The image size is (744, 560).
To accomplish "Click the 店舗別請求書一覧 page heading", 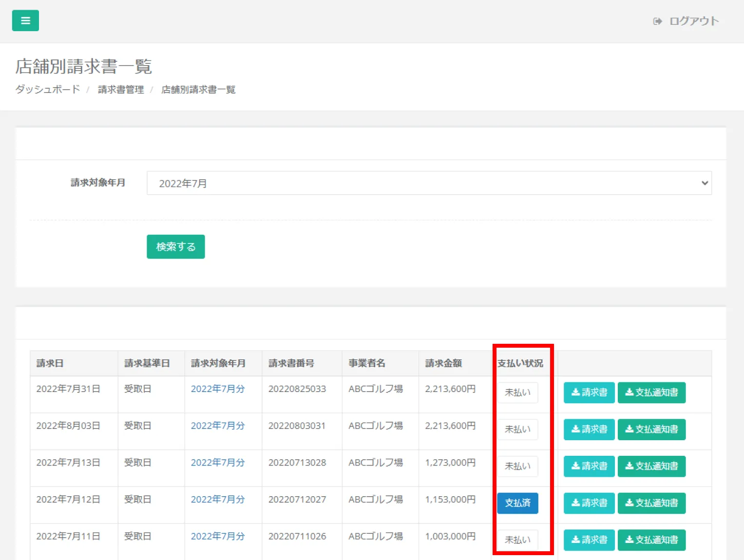I will pyautogui.click(x=83, y=66).
